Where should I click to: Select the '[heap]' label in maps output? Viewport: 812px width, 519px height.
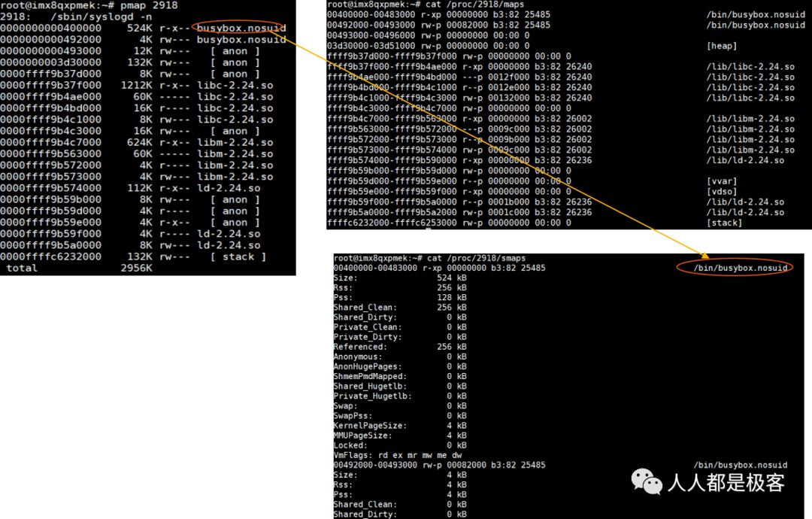click(721, 46)
